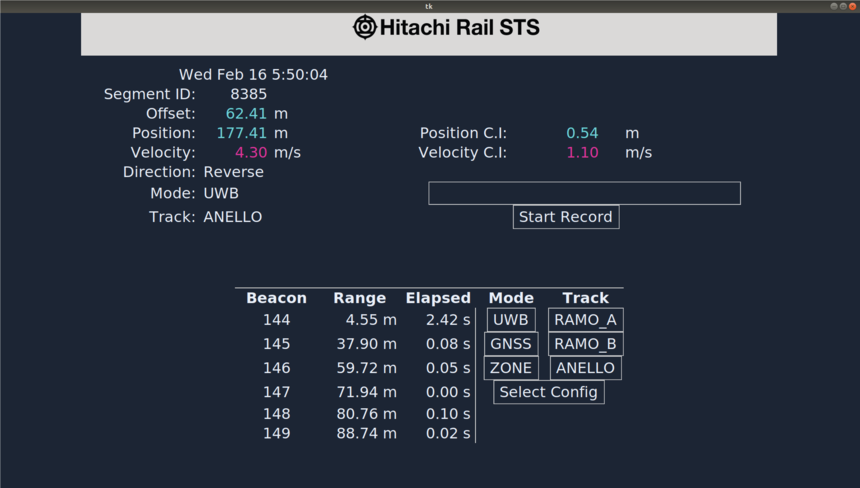Screen dimensions: 860x488
Task: Click the Beacon 144 row number
Action: [x=276, y=320]
